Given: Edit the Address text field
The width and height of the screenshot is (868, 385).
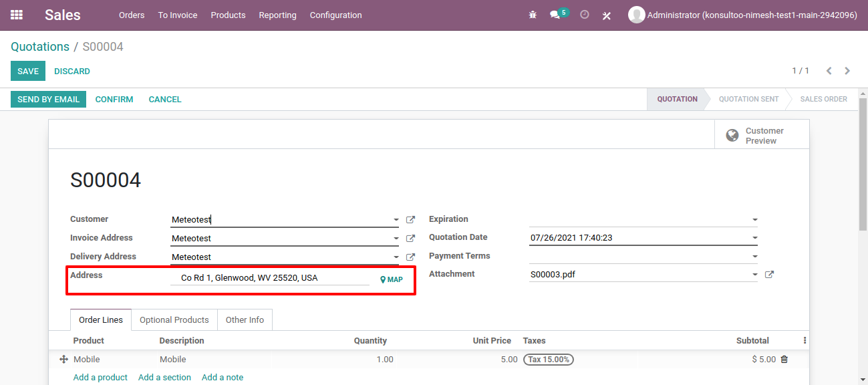Looking at the screenshot, I should pos(270,278).
